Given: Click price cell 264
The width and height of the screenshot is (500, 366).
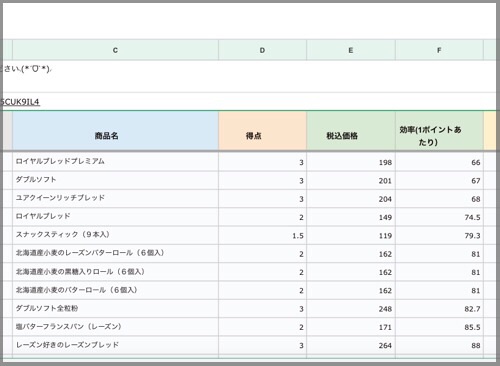Looking at the screenshot, I should click(351, 345).
